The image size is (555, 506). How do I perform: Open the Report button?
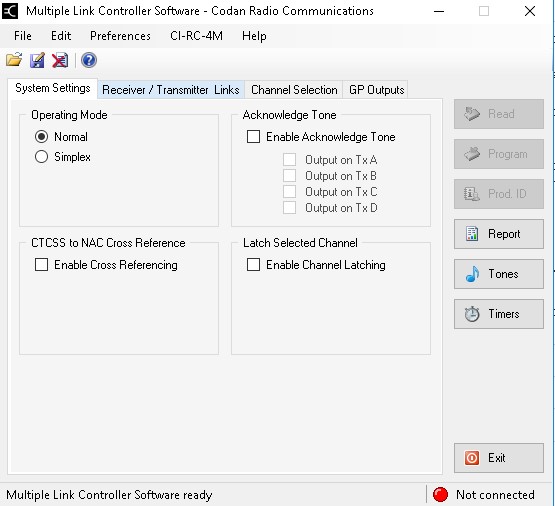click(499, 234)
